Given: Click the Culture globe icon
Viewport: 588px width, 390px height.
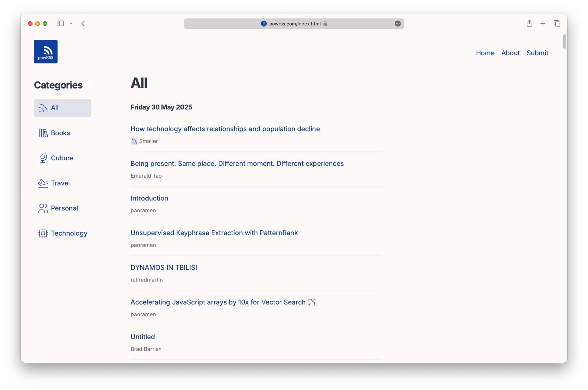Looking at the screenshot, I should pyautogui.click(x=43, y=158).
